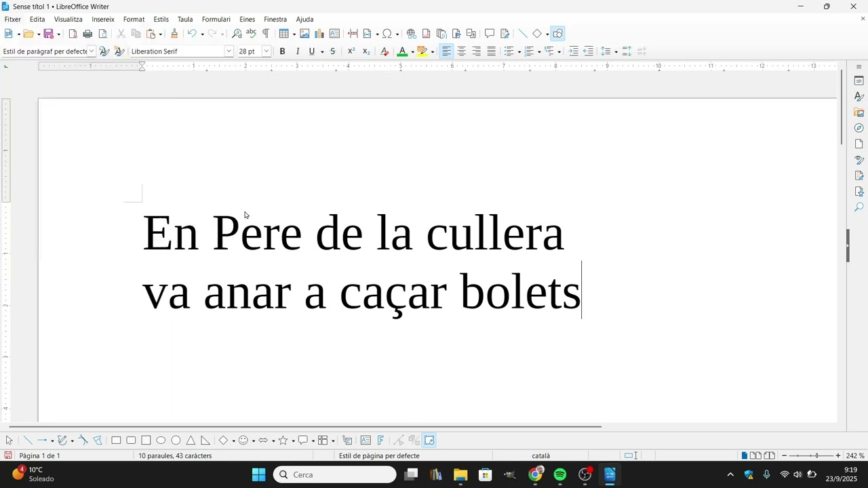Open the sidebar Gallery panel
The width and height of the screenshot is (868, 488).
pos(859,113)
